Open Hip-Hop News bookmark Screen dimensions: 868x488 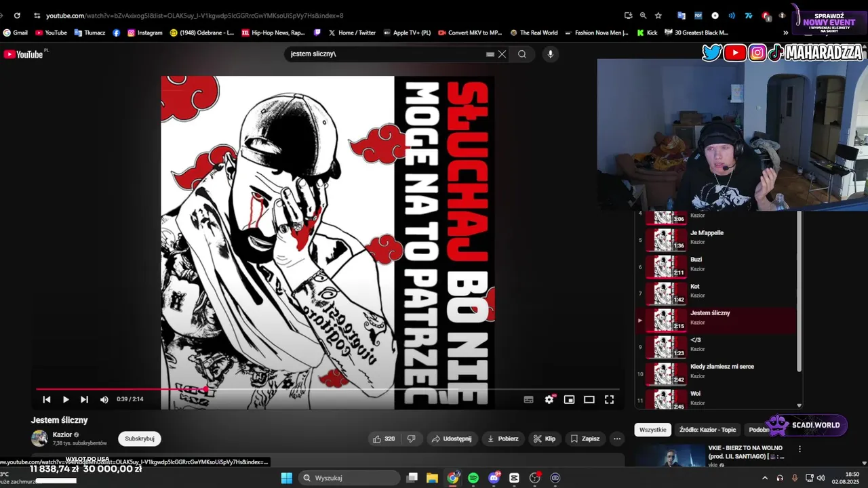[273, 33]
